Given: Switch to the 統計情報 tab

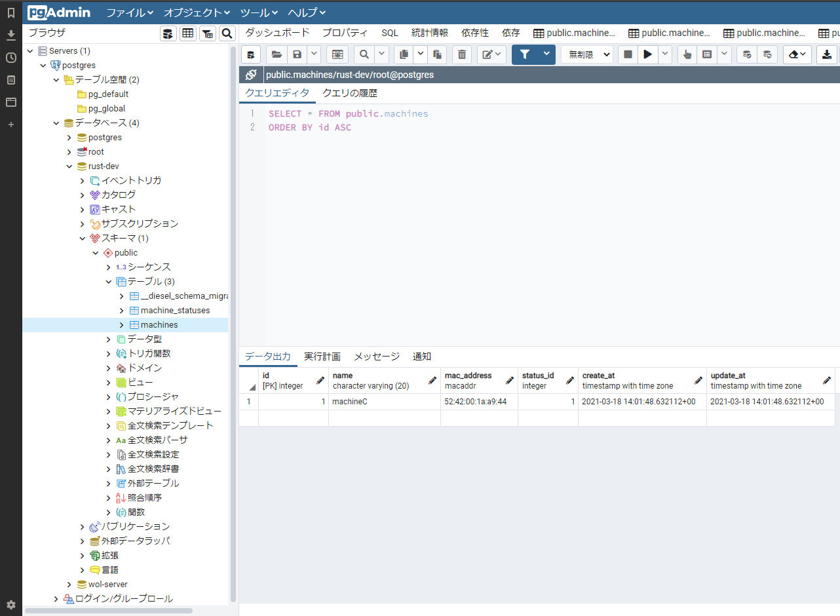Looking at the screenshot, I should [430, 33].
